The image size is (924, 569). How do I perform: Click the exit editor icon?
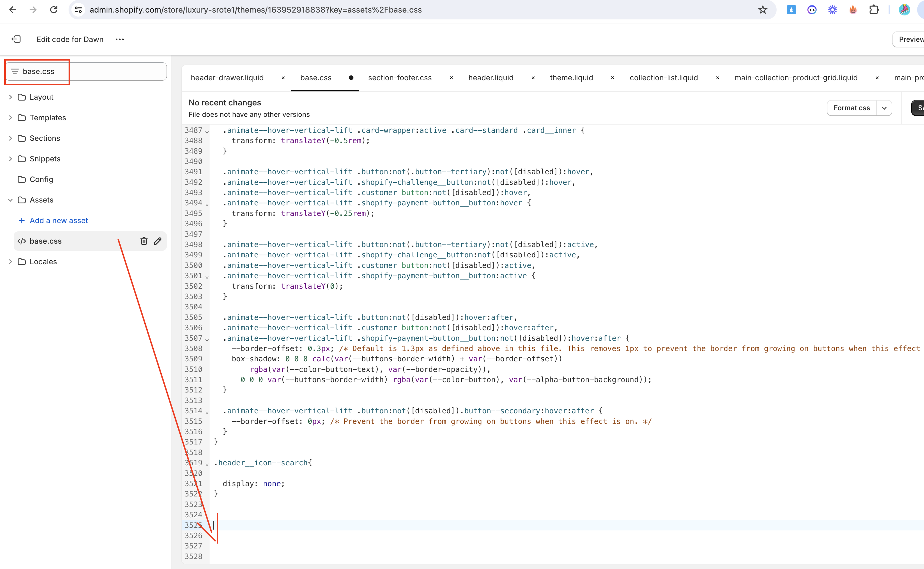click(16, 39)
